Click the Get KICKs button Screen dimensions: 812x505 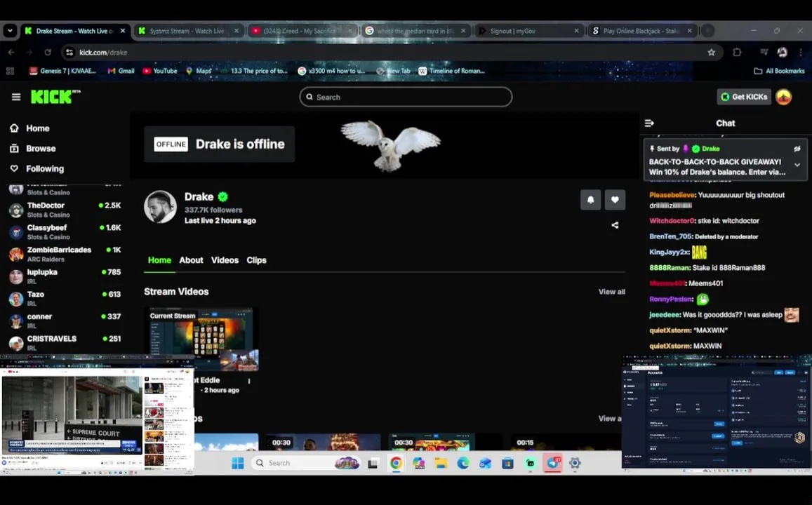(744, 97)
